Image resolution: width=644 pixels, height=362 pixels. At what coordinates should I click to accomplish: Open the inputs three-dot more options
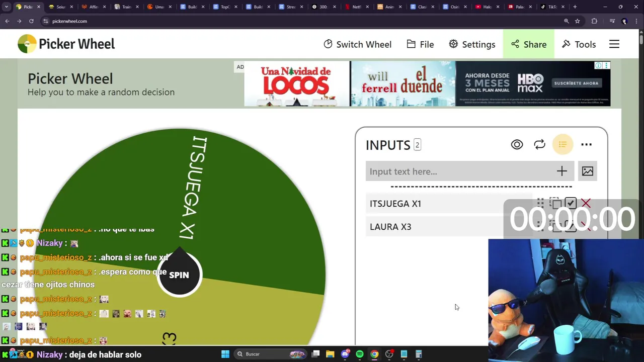pyautogui.click(x=586, y=145)
